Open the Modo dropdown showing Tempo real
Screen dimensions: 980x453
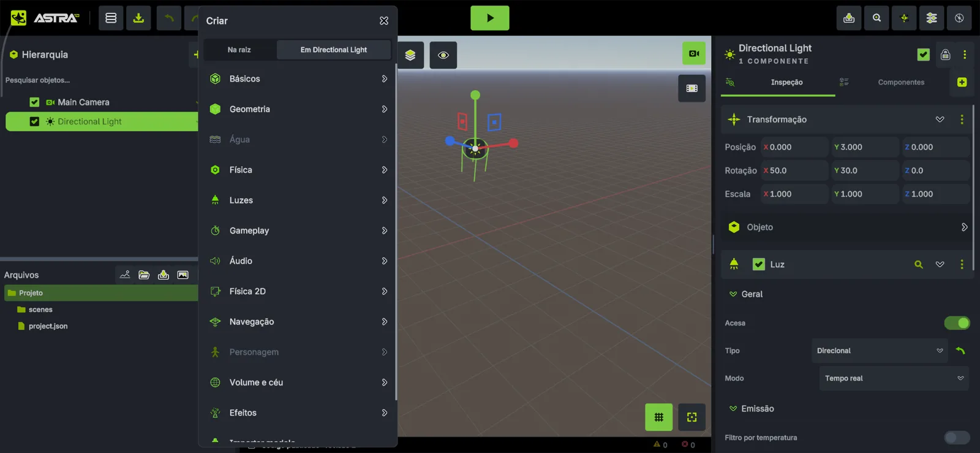(894, 378)
